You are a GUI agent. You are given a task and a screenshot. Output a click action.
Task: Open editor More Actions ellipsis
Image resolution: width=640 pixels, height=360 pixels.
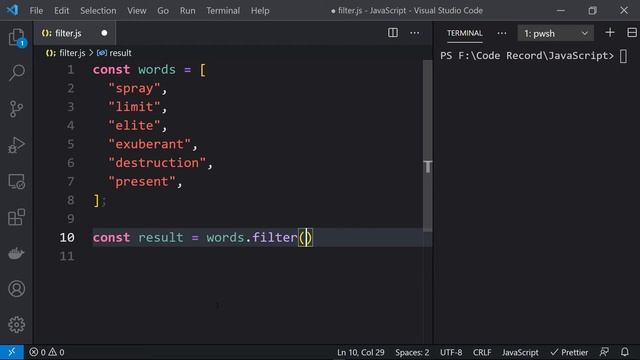tap(415, 33)
